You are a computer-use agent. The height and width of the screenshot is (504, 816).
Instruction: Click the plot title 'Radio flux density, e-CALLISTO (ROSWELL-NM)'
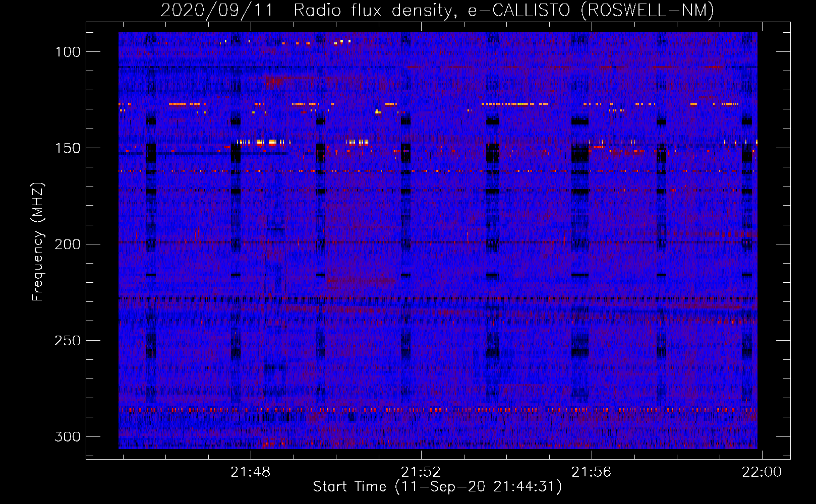pos(504,11)
